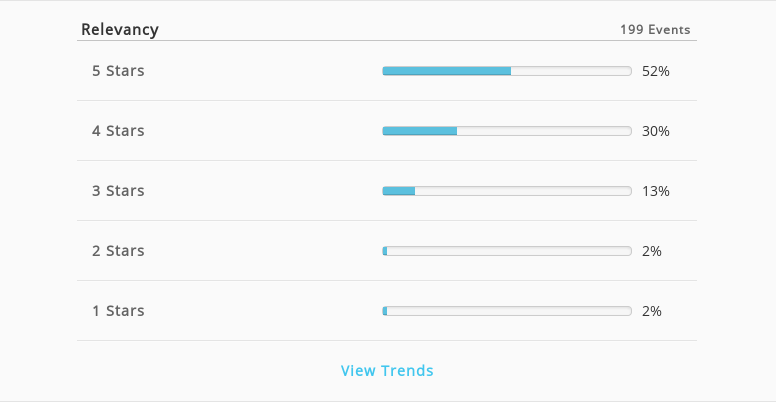Click the 2% value for 2 Stars
Image resolution: width=776 pixels, height=402 pixels.
coord(652,251)
